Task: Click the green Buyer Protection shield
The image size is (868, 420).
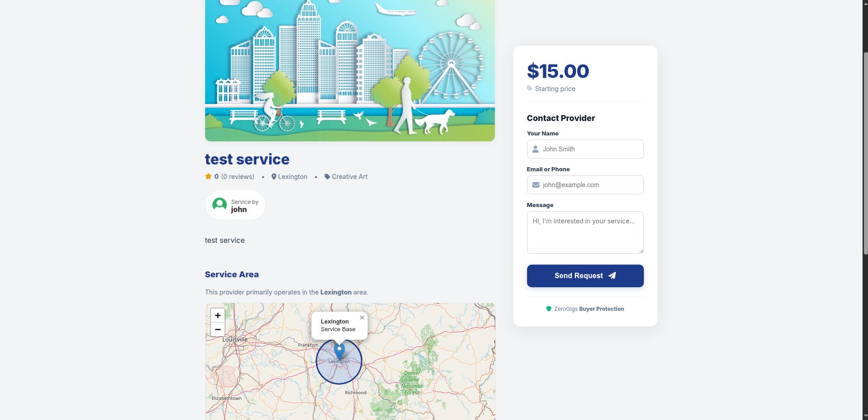Action: pos(549,309)
